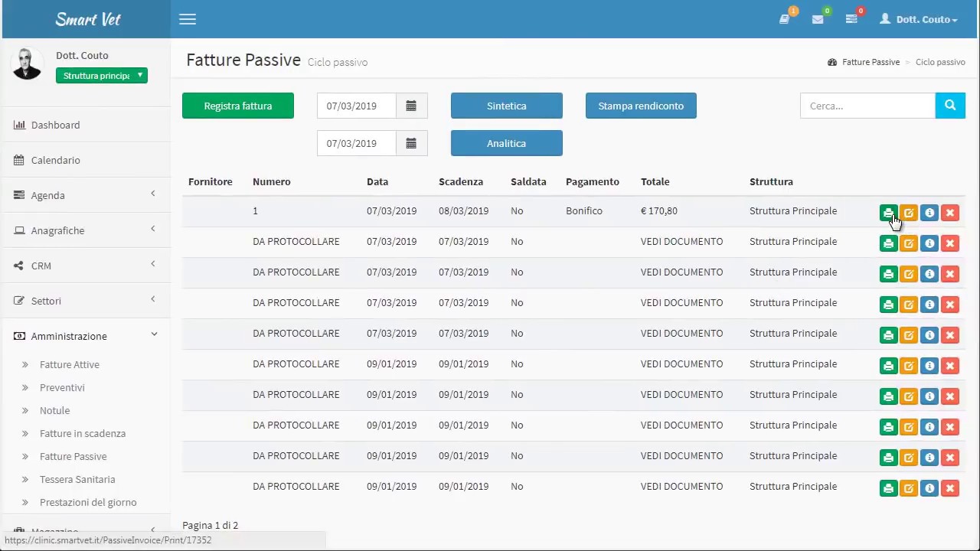Screen dimensions: 980x551
Task: Edit invoice number 1 with orange icon
Action: pos(909,213)
